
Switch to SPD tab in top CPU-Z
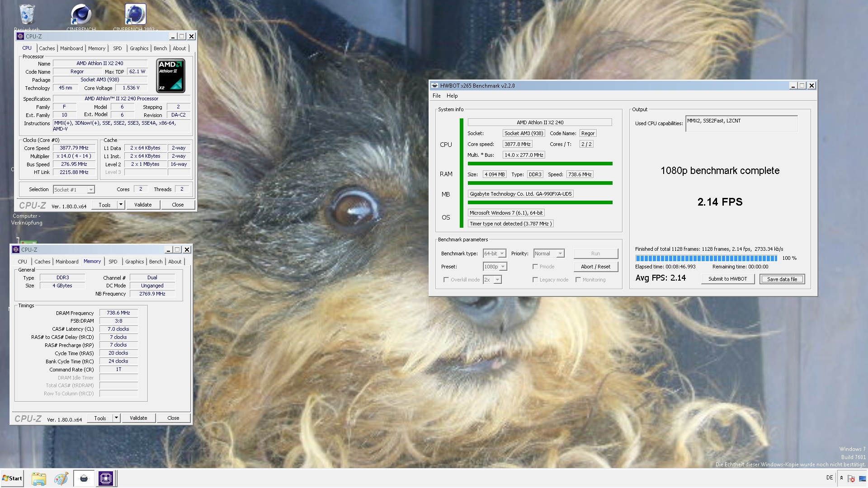[x=118, y=48]
